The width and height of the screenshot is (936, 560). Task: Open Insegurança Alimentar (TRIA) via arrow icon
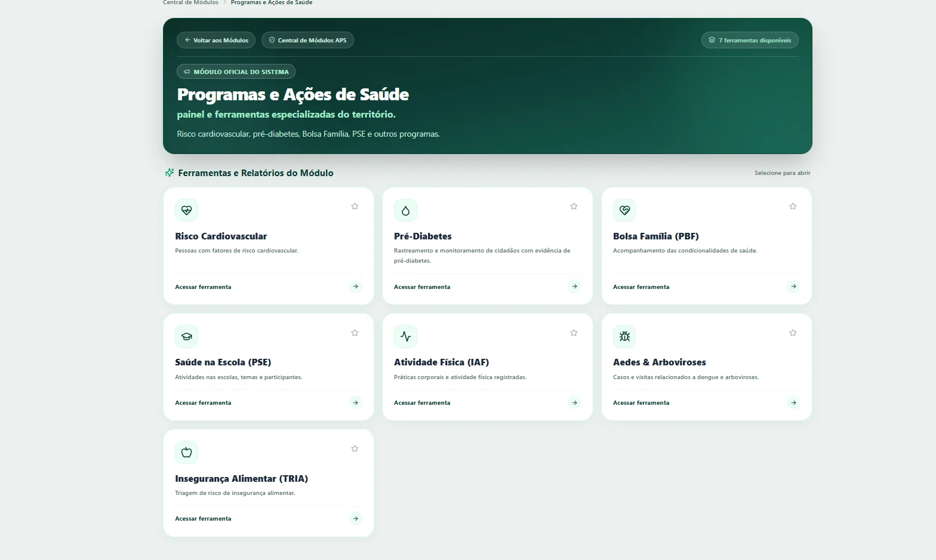(x=355, y=518)
